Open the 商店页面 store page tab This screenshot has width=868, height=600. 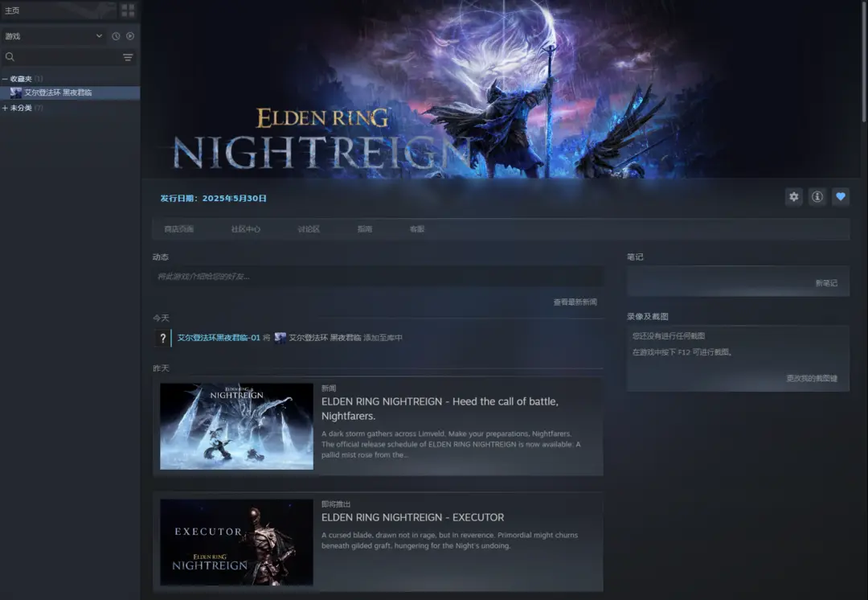[178, 228]
